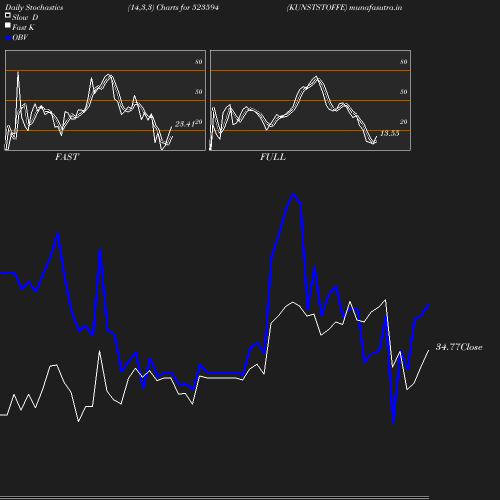Click the end of the white Close line

pos(429,350)
